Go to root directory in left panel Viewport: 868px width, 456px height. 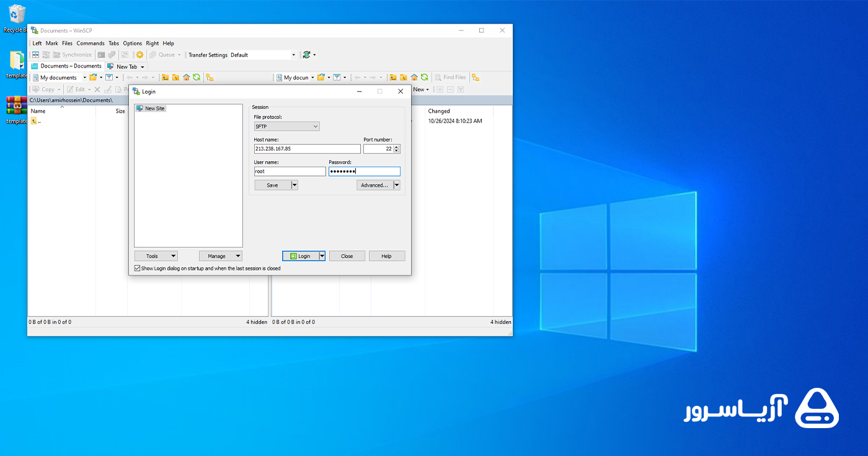[x=175, y=77]
